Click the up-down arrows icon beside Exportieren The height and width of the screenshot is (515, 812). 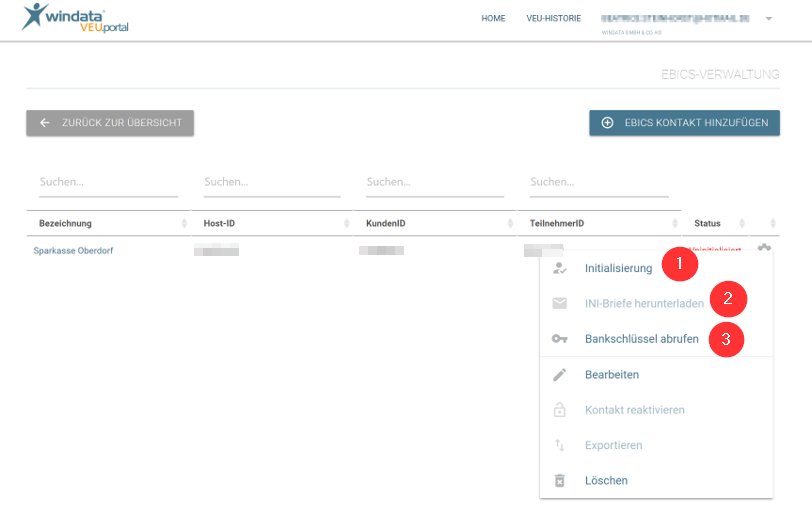(559, 445)
